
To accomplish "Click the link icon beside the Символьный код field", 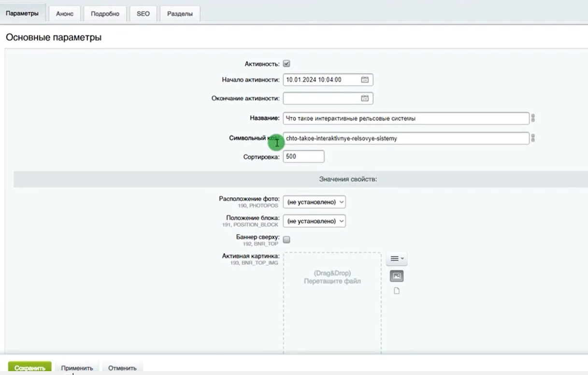I will tap(533, 138).
